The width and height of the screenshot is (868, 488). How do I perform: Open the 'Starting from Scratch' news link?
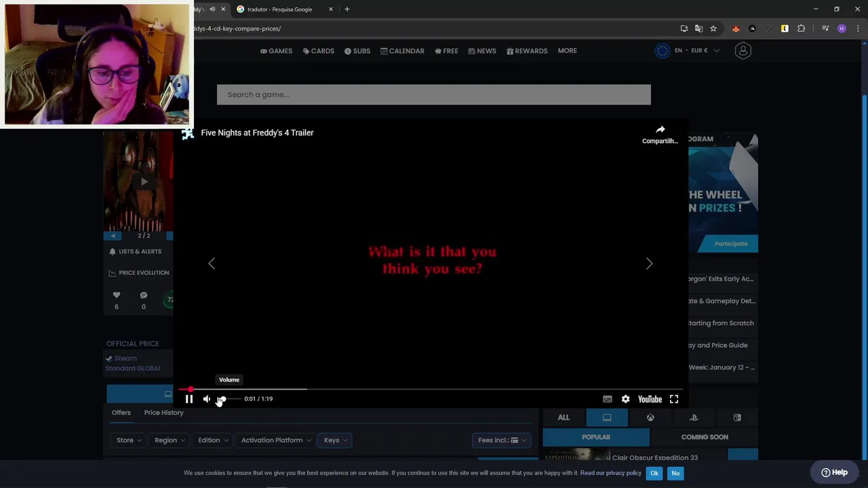(721, 323)
